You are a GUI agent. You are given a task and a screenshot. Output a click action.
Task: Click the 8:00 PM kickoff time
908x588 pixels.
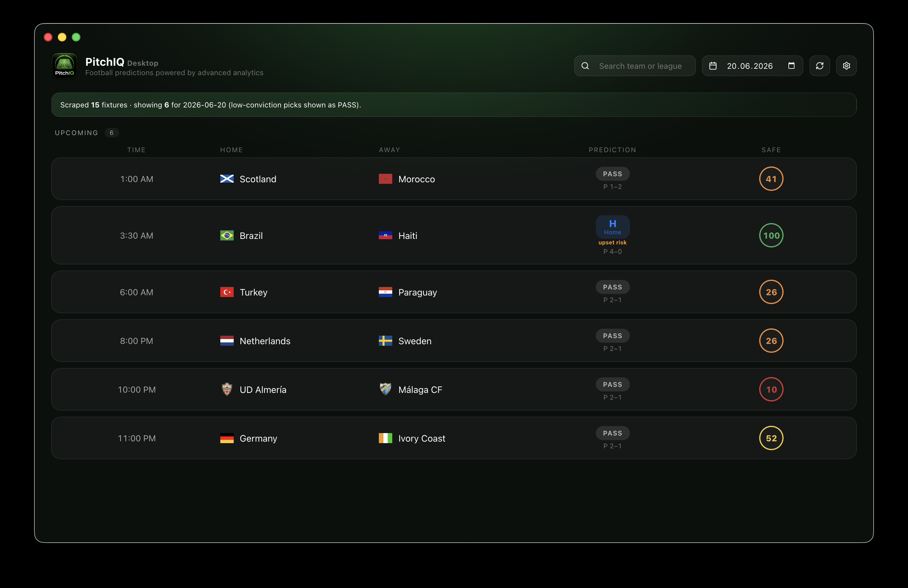point(137,341)
